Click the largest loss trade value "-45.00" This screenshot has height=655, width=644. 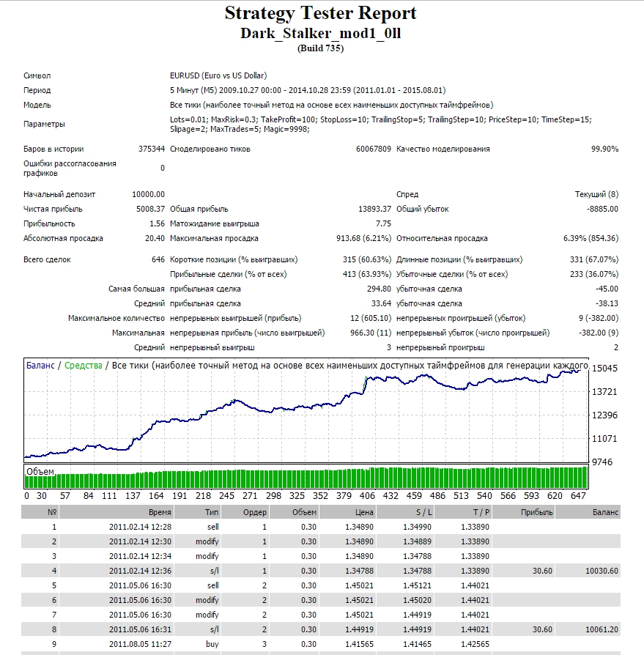607,289
